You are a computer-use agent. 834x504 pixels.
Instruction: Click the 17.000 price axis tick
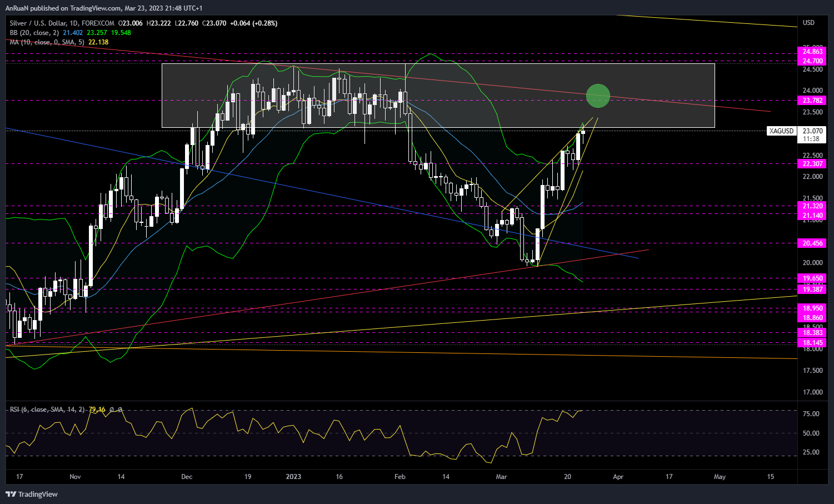pos(813,392)
